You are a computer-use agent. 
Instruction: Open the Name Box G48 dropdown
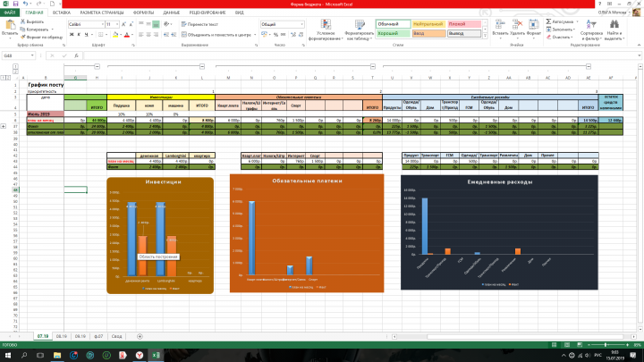pyautogui.click(x=32, y=55)
